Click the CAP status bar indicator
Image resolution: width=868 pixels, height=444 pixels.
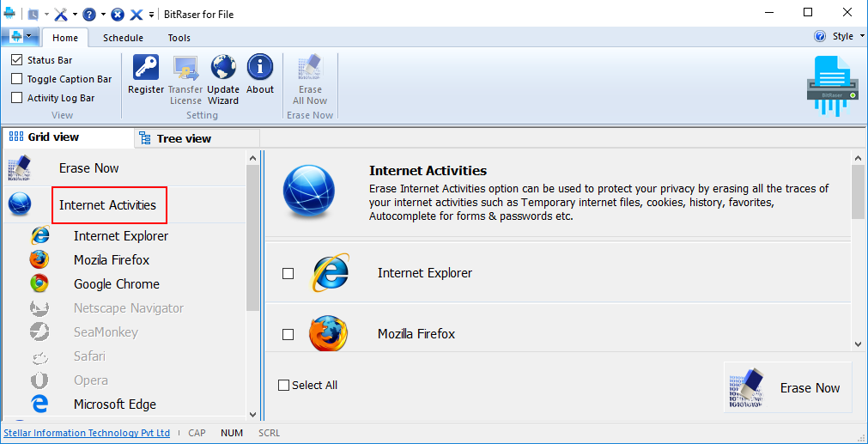pyautogui.click(x=197, y=433)
